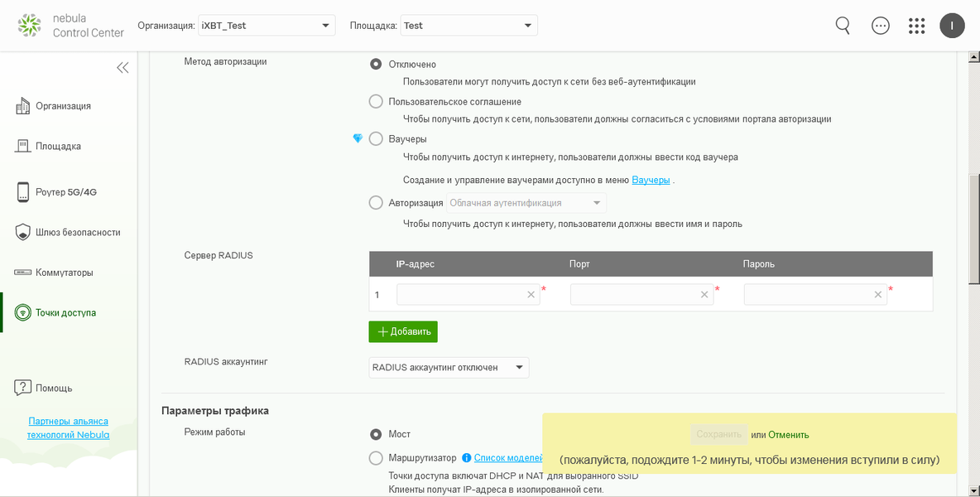Go to Коммутаторы in sidebar
Viewport: 980px width, 497px height.
click(64, 273)
